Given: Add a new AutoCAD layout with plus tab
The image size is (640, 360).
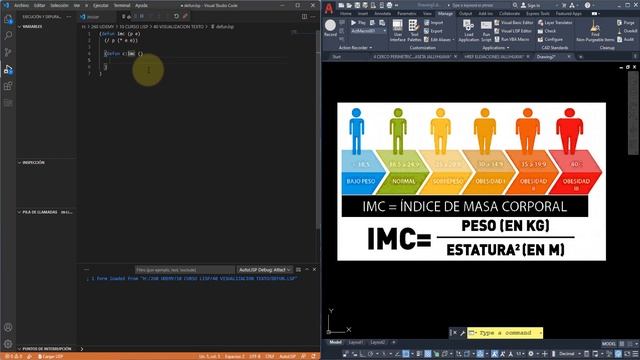Looking at the screenshot, I should 393,342.
